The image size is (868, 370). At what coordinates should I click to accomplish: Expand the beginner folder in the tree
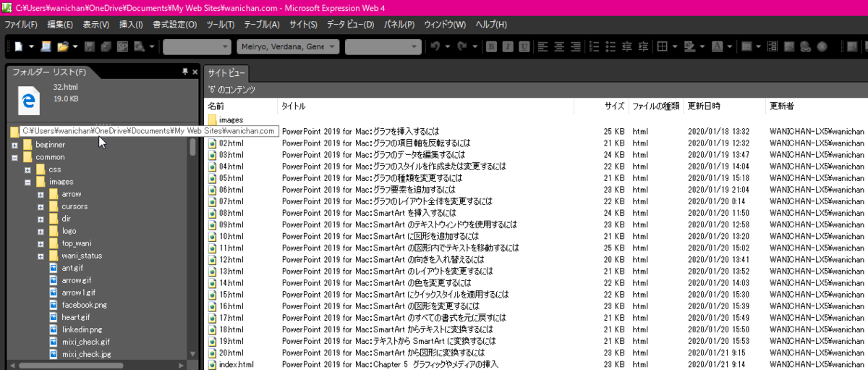pos(14,145)
